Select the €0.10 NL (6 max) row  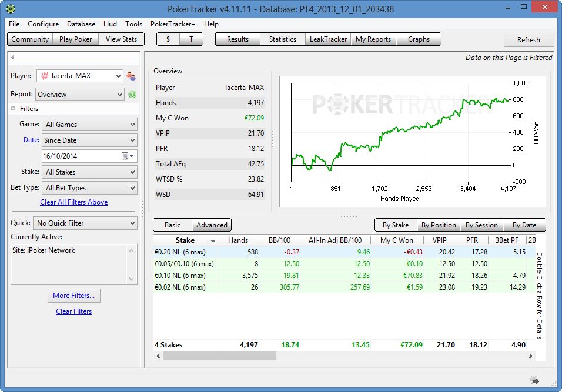click(x=344, y=276)
